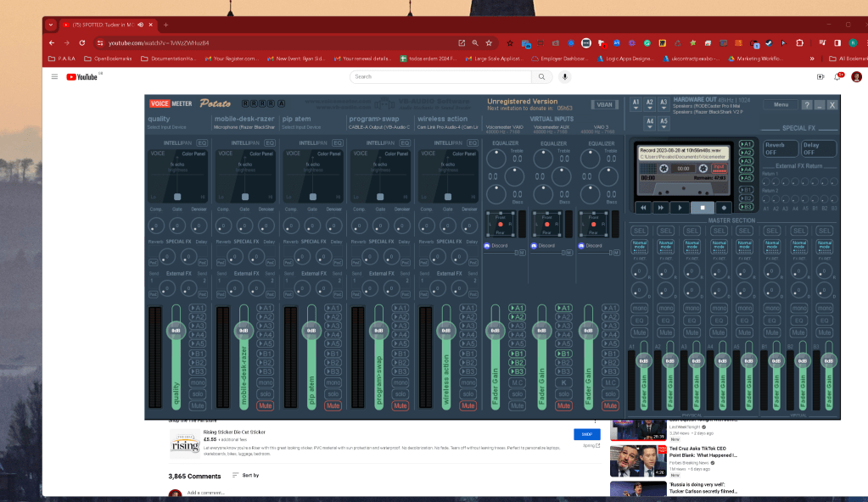
Task: Open the Marketing Workflo bookmark
Action: click(755, 59)
